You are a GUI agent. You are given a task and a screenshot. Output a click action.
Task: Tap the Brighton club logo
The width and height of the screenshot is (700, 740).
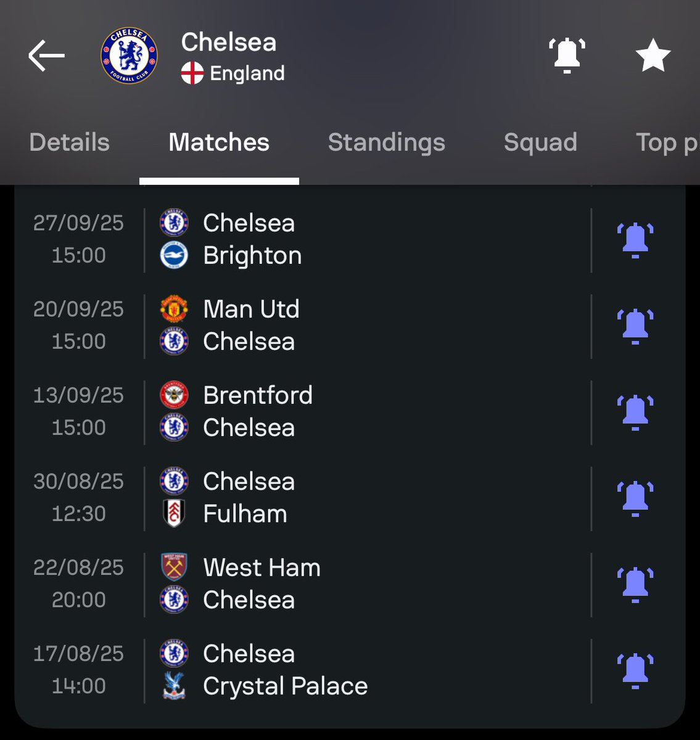pyautogui.click(x=174, y=255)
